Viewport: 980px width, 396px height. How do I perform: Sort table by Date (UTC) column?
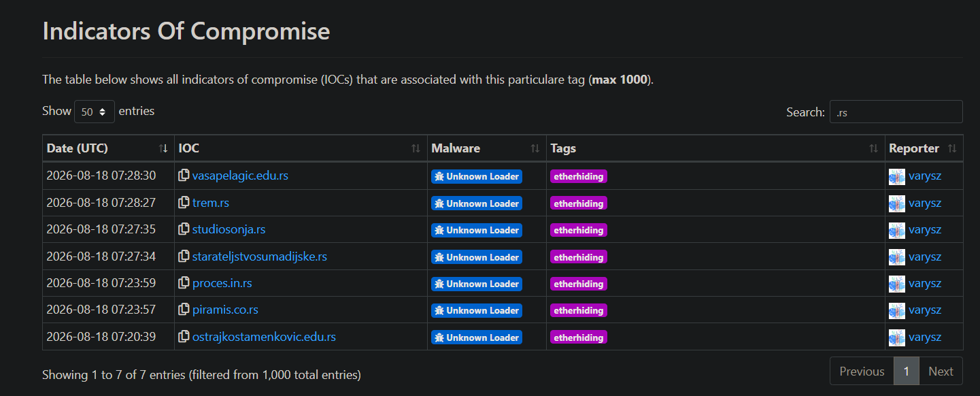pyautogui.click(x=108, y=148)
